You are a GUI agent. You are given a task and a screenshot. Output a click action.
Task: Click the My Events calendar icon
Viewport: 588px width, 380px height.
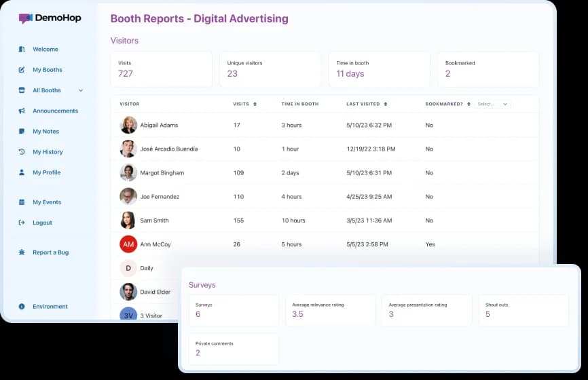click(x=22, y=202)
